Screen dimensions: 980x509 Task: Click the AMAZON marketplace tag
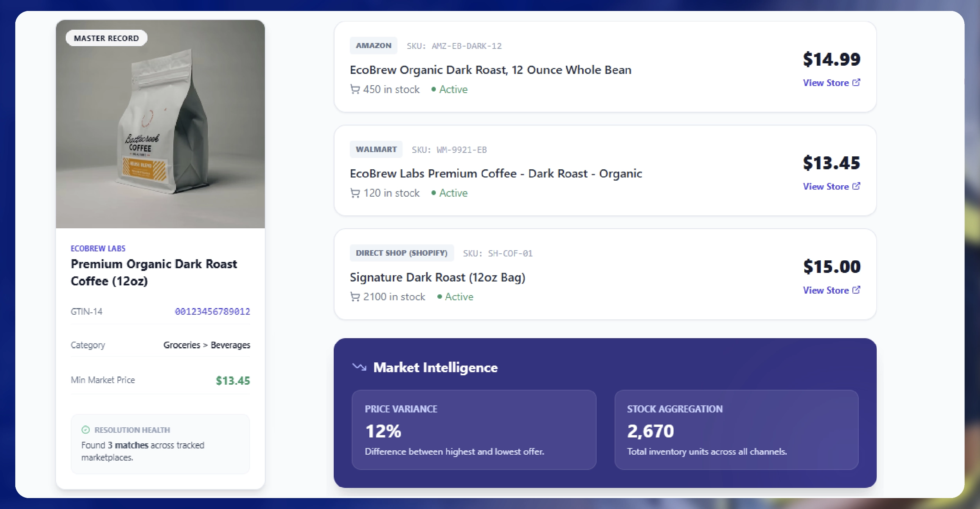coord(374,46)
